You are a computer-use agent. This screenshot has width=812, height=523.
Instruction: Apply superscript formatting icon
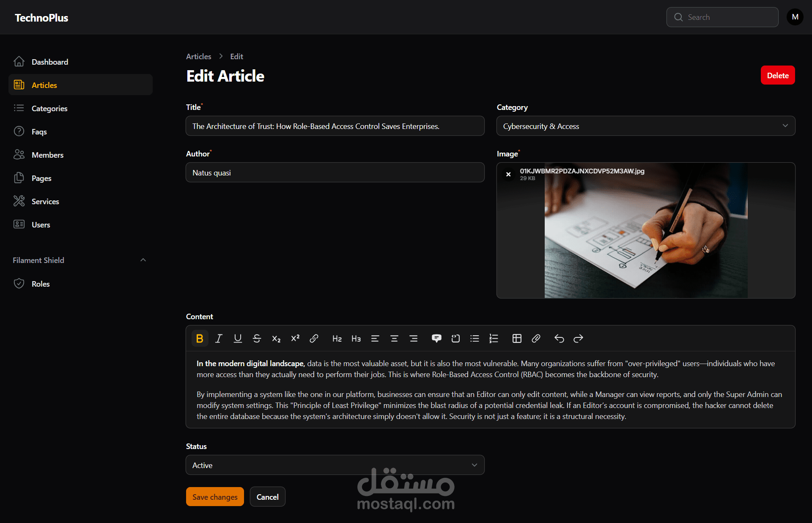pos(295,339)
